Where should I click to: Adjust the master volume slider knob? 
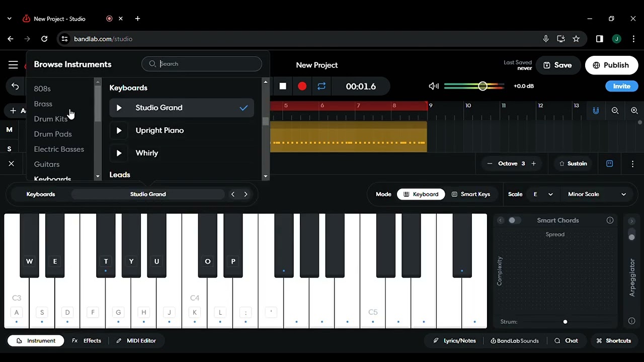[x=482, y=86]
